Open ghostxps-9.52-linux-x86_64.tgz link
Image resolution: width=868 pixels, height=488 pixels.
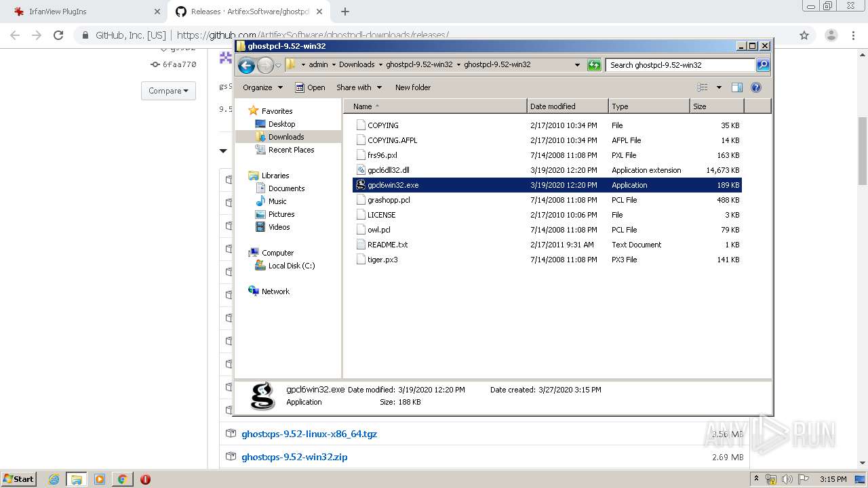coord(309,434)
